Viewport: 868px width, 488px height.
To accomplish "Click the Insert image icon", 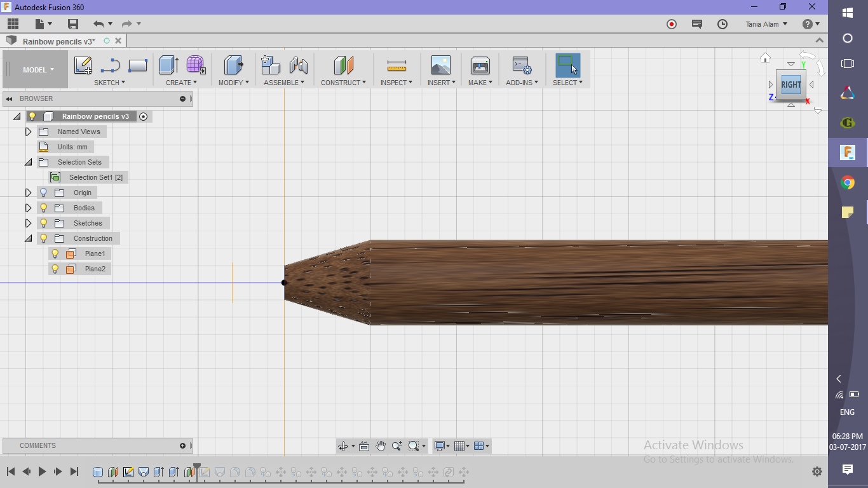I will [440, 65].
